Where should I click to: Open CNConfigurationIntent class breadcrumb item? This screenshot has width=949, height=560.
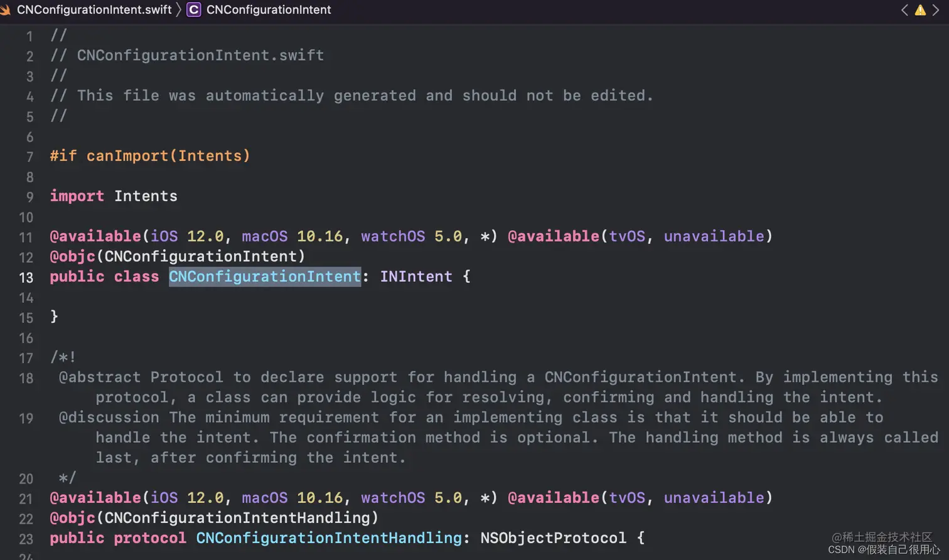[269, 9]
